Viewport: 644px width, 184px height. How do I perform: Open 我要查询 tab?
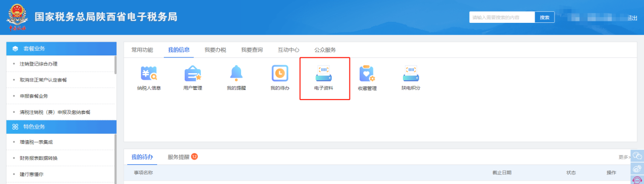tap(252, 50)
